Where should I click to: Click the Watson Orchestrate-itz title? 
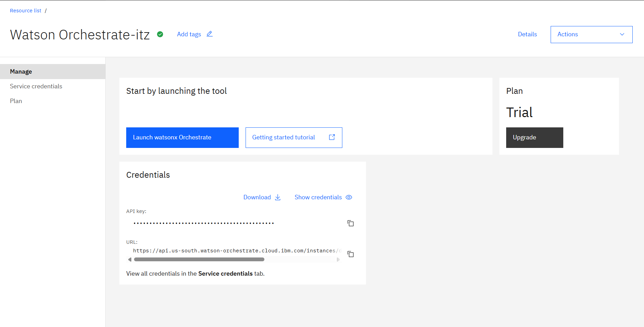(80, 35)
